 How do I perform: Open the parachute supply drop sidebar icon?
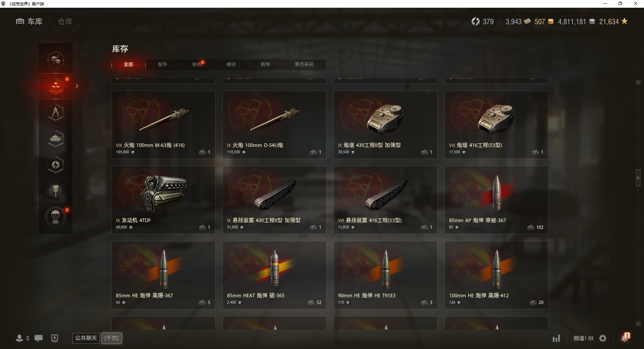coord(56,217)
